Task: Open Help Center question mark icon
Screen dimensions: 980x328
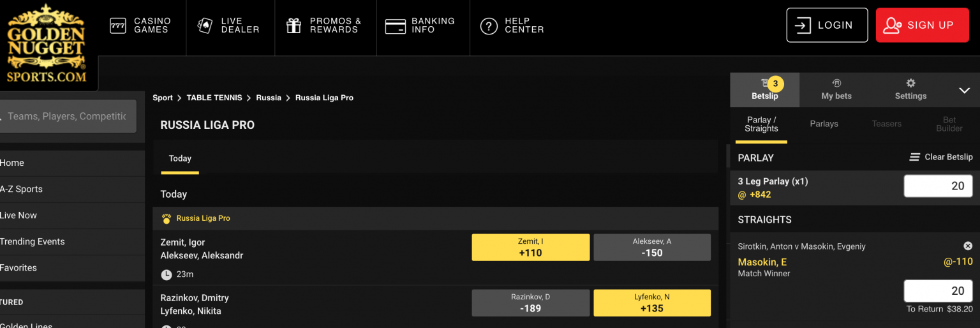Action: pyautogui.click(x=489, y=26)
